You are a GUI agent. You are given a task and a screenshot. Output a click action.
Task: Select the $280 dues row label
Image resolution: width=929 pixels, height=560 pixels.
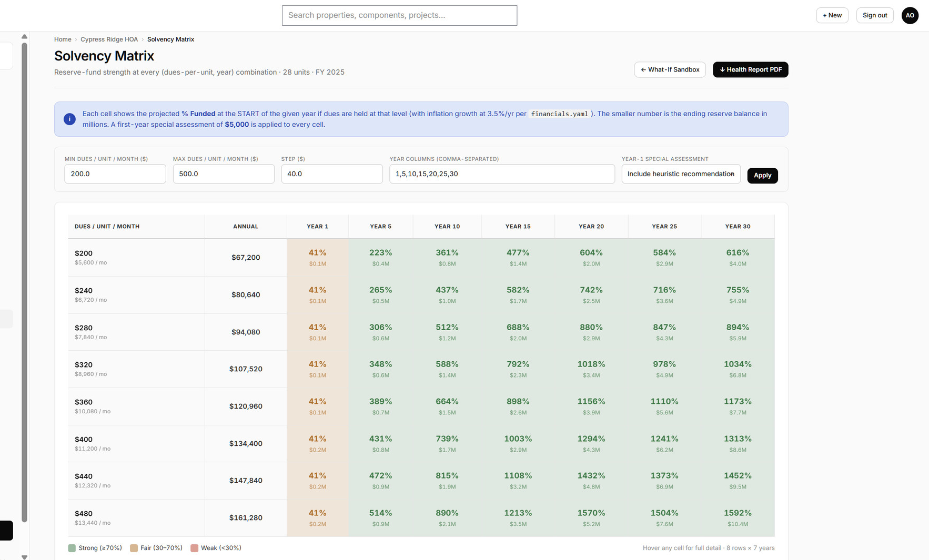point(84,328)
